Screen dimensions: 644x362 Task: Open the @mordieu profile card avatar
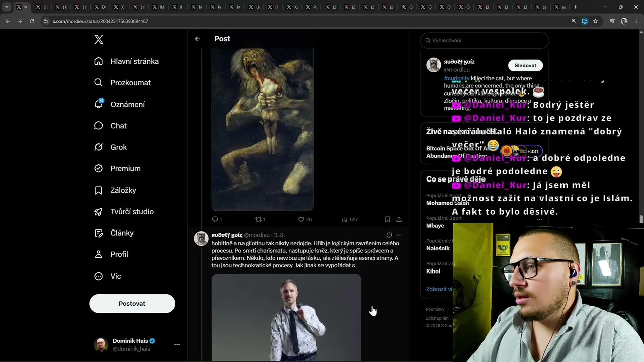pyautogui.click(x=434, y=65)
